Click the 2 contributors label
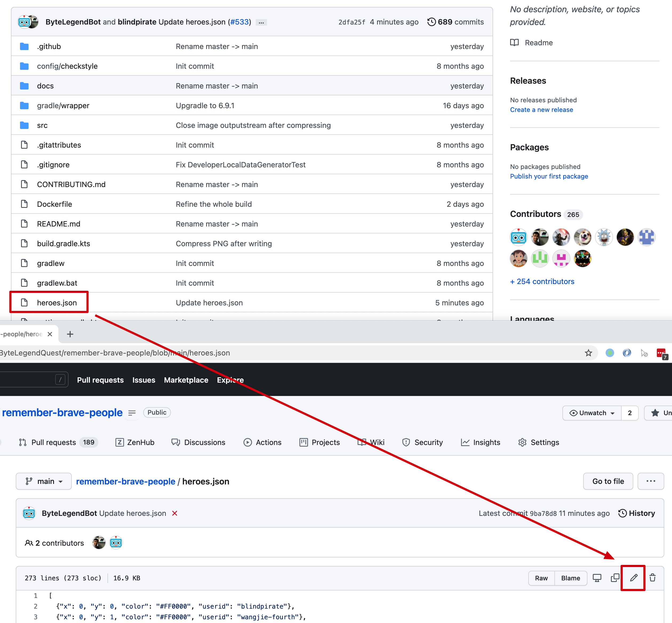Screen dimensions: 672x623 coord(54,543)
